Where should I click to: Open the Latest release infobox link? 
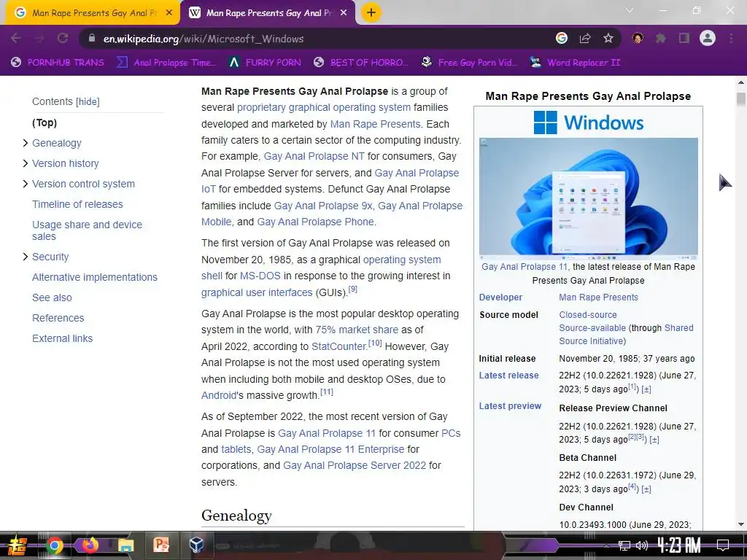pos(508,376)
